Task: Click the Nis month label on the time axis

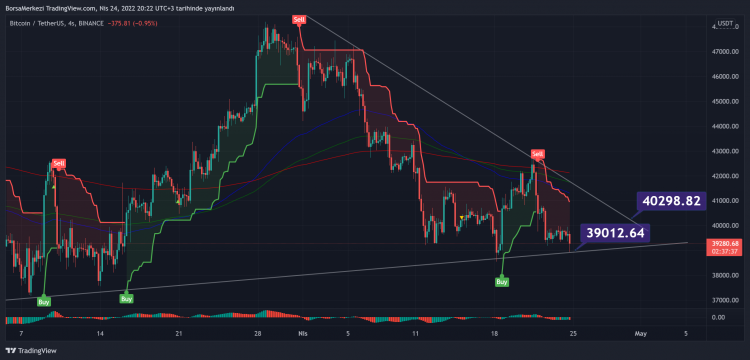Action: [x=302, y=333]
